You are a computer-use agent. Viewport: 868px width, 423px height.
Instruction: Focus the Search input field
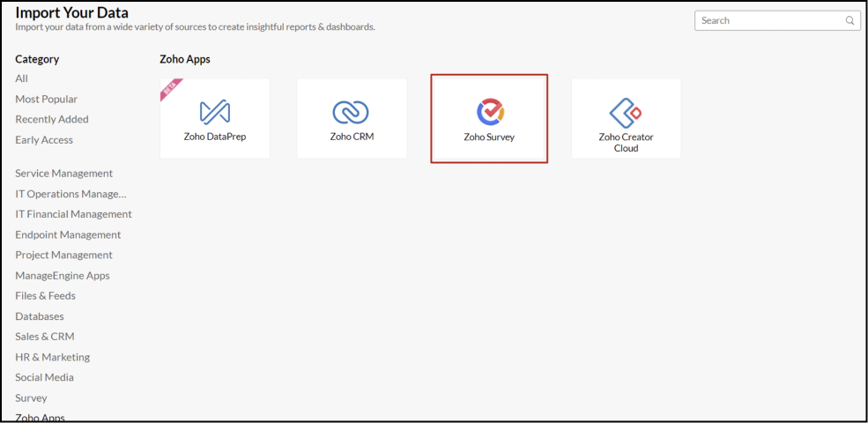click(x=777, y=20)
